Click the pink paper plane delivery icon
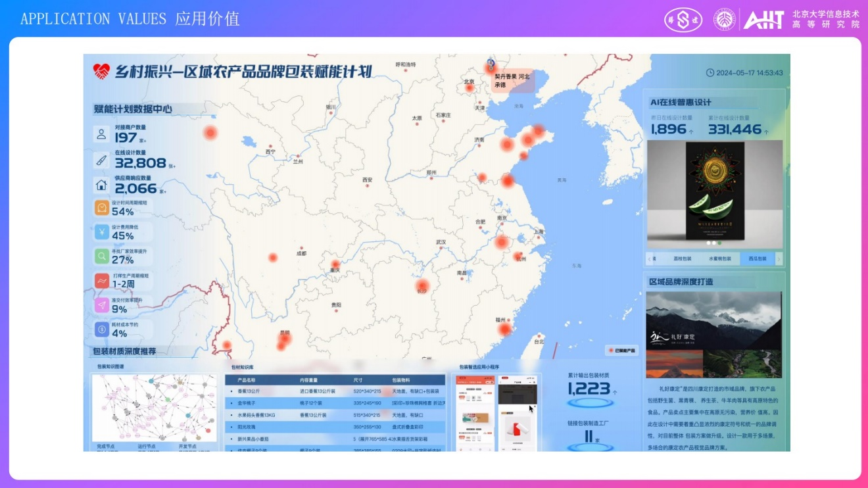Viewport: 868px width, 488px height. point(101,305)
